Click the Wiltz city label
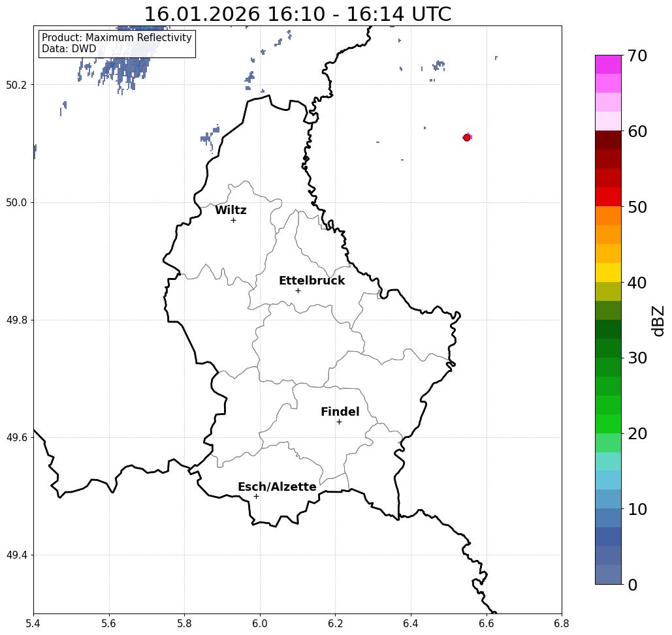Screen dimensions: 672x635 tap(231, 210)
